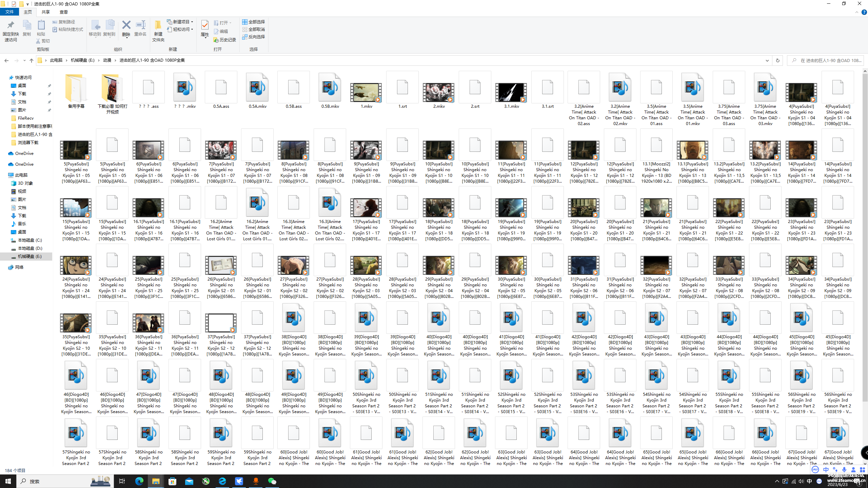Expand the Easy Access (轻松访问) dropdown
The width and height of the screenshot is (868, 488).
click(x=180, y=29)
